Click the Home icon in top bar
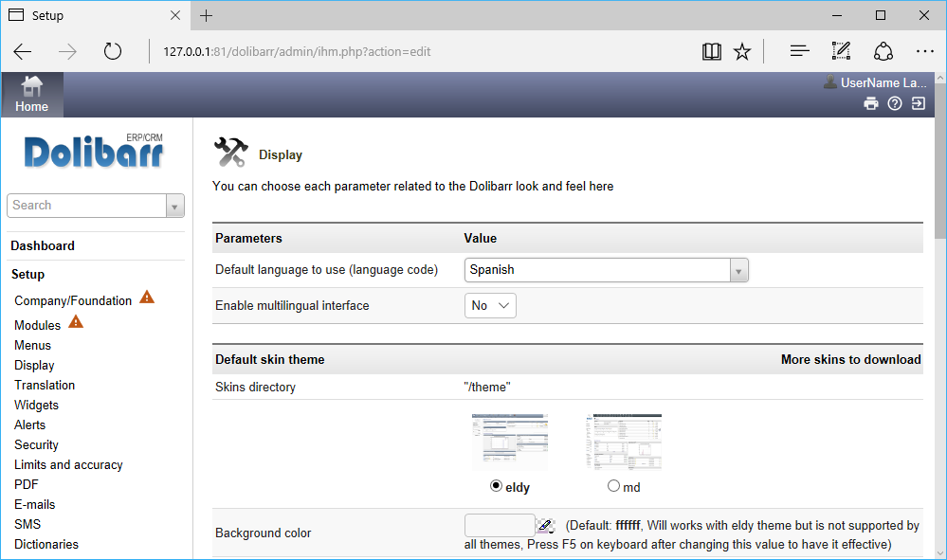 tap(32, 87)
